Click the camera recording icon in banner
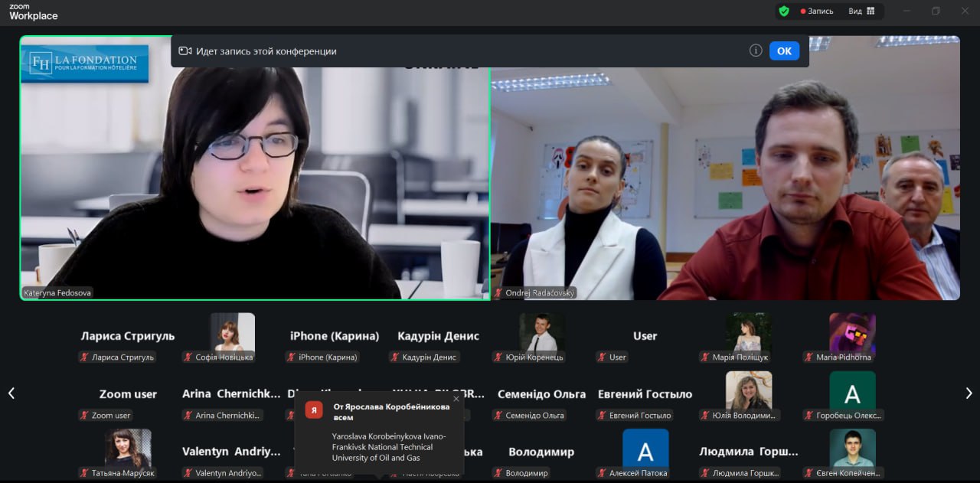Viewport: 980px width, 483px height. 185,51
